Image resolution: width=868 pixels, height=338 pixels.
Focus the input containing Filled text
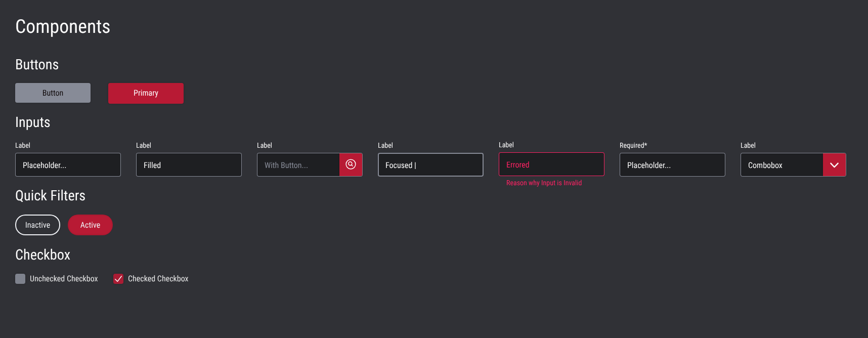coord(189,165)
